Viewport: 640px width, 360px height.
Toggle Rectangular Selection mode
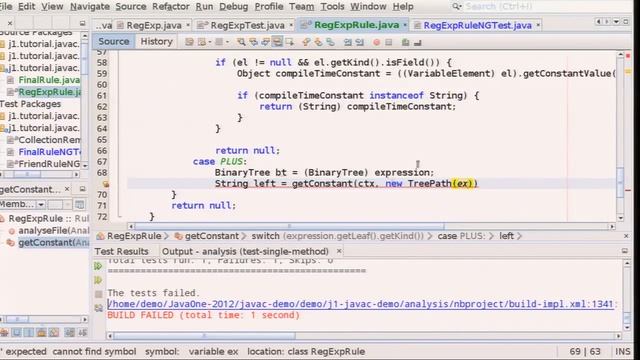click(289, 42)
